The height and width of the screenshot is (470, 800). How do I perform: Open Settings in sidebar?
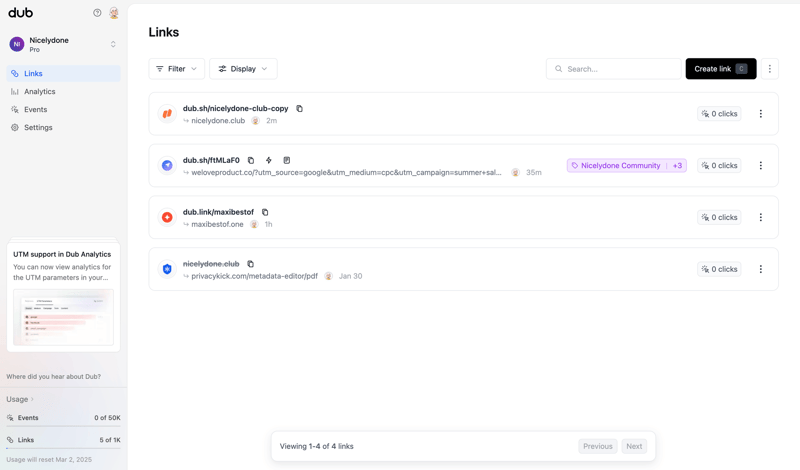64,128
